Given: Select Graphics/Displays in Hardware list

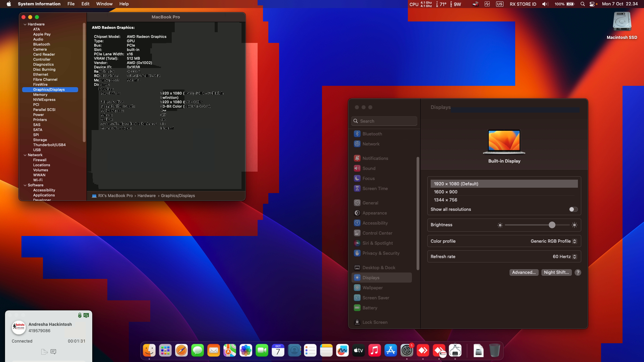Looking at the screenshot, I should click(x=50, y=90).
